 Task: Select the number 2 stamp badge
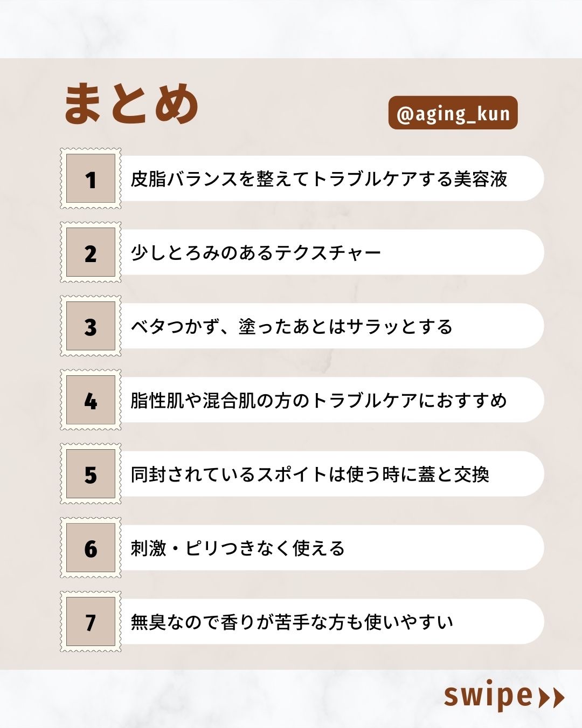tap(91, 252)
